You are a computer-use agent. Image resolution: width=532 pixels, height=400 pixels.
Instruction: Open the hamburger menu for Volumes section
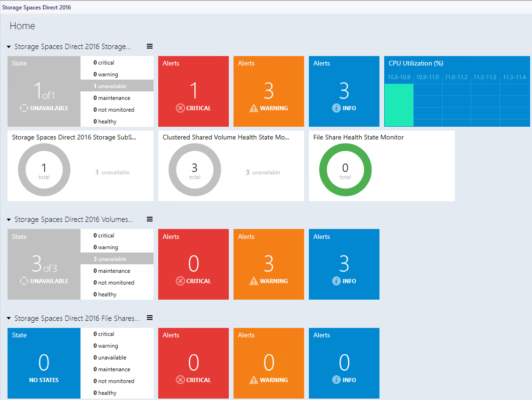150,219
